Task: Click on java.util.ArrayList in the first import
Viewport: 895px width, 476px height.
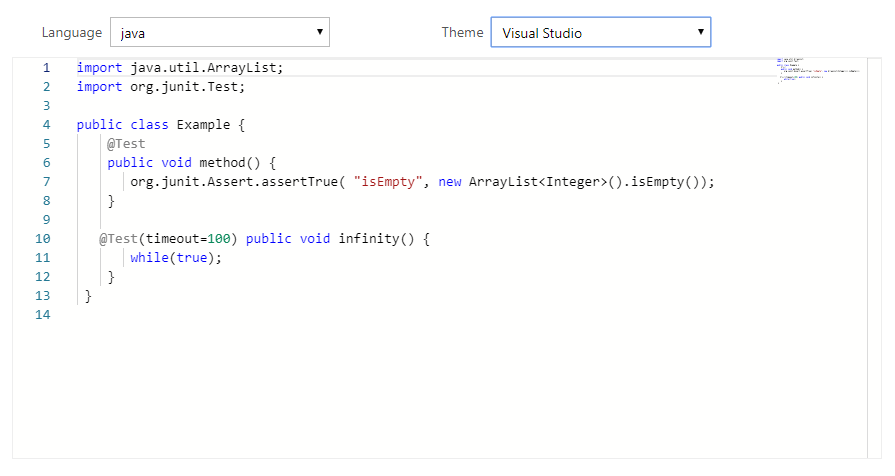Action: (x=206, y=68)
